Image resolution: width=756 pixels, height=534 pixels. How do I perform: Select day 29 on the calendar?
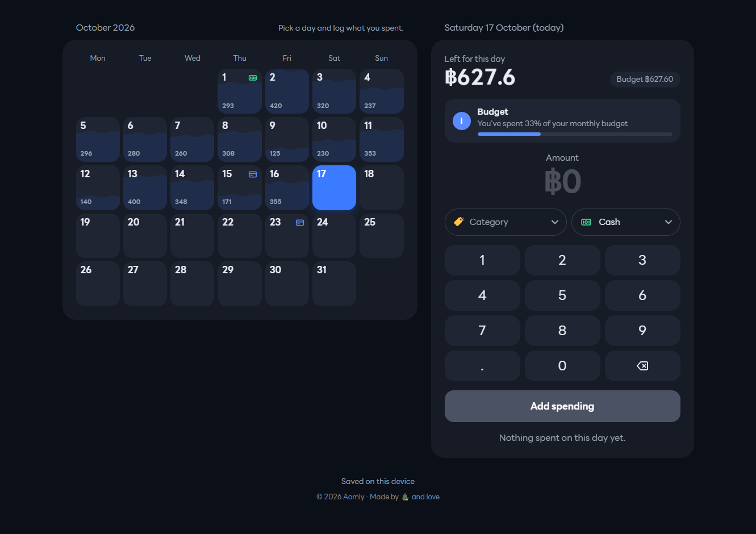240,283
